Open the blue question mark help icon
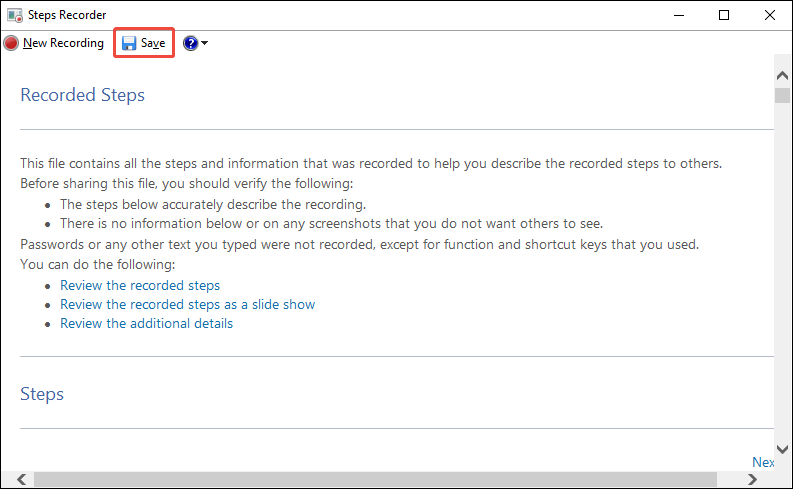This screenshot has width=793, height=489. pos(191,43)
